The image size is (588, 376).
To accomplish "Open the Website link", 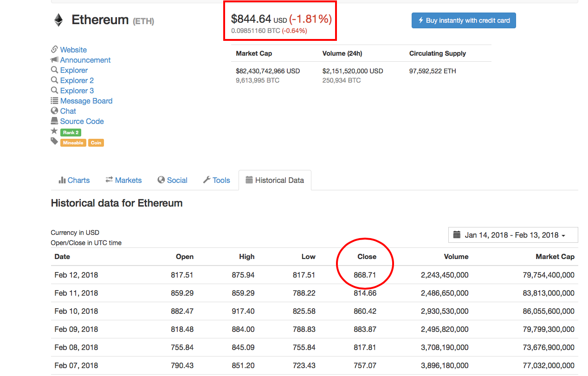I will (x=73, y=50).
